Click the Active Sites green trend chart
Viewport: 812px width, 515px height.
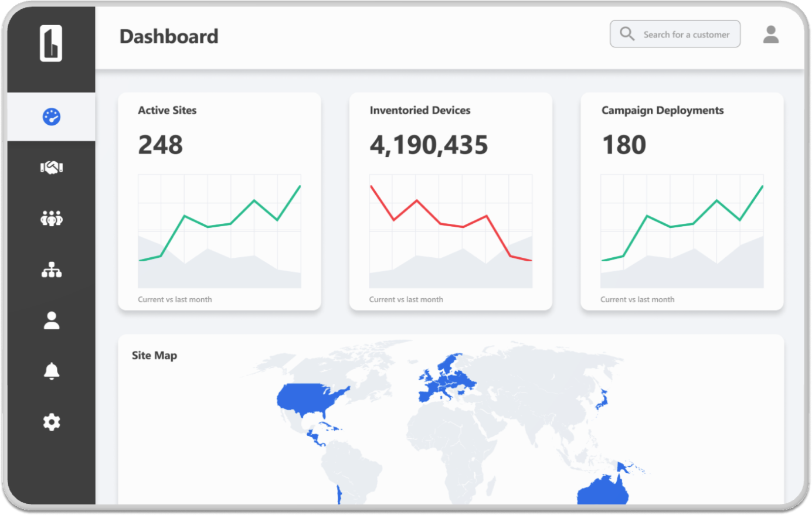[219, 231]
